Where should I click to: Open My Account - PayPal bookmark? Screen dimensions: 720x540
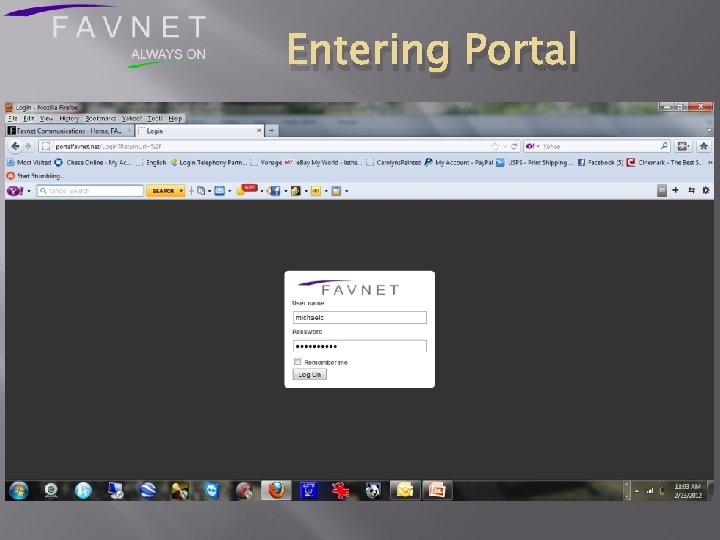click(x=459, y=163)
